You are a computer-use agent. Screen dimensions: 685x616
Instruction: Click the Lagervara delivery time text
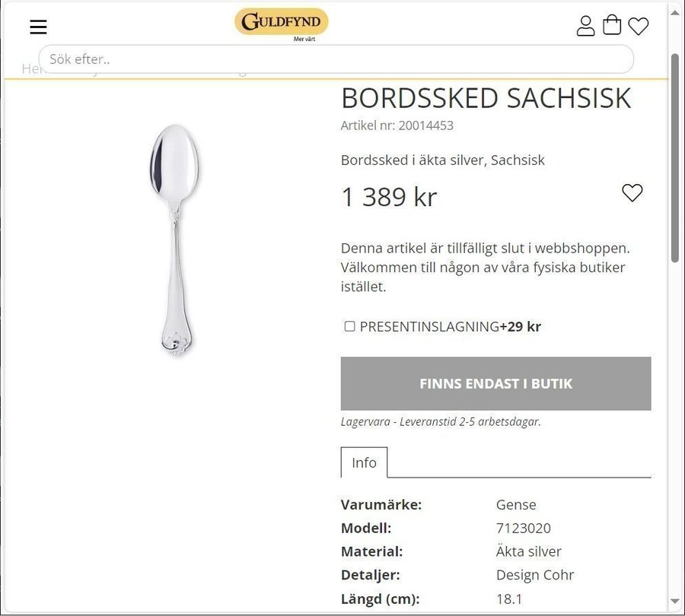pyautogui.click(x=441, y=421)
